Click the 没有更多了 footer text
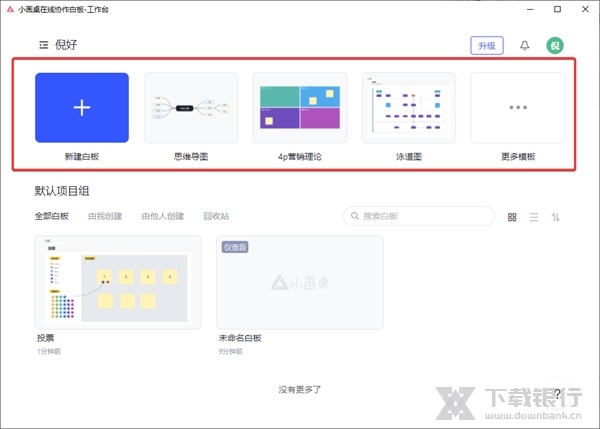This screenshot has width=600, height=429. click(300, 390)
